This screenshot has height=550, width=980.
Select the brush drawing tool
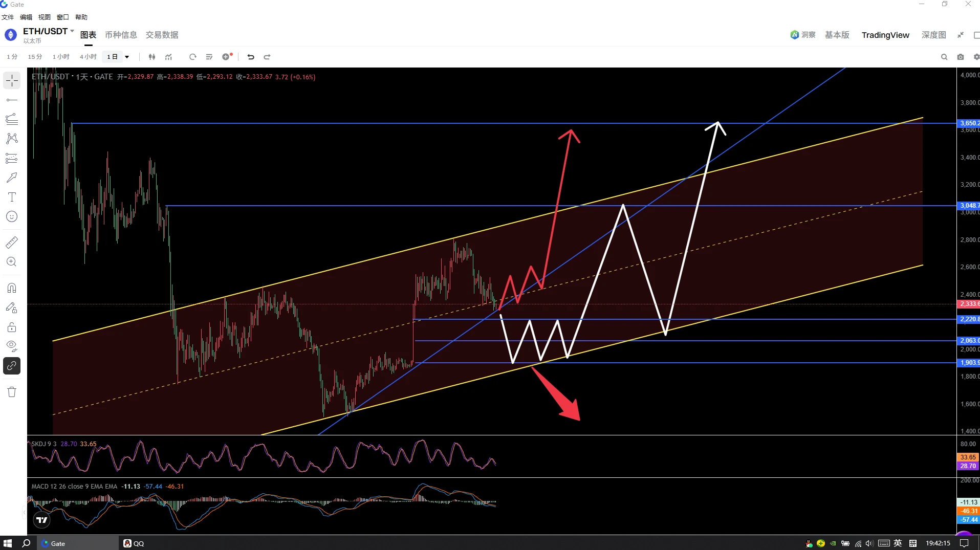[x=12, y=178]
